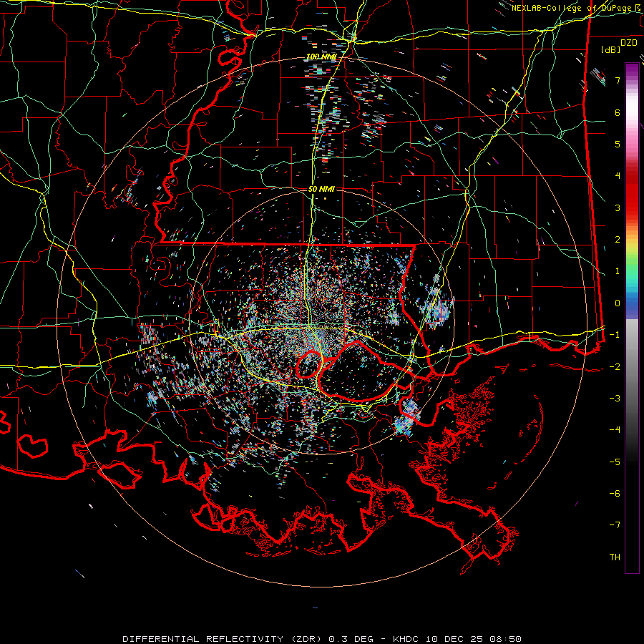Select the -7 value on the dB scale
The width and height of the screenshot is (644, 644).
[x=615, y=525]
